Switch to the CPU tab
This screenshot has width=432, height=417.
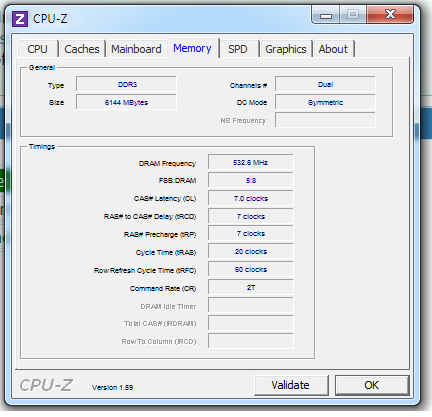[x=38, y=49]
